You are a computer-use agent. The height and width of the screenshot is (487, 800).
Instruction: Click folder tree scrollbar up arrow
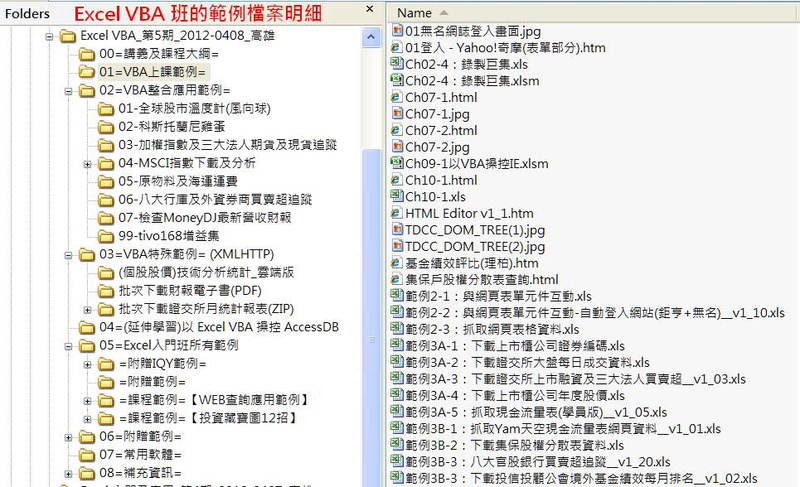371,38
